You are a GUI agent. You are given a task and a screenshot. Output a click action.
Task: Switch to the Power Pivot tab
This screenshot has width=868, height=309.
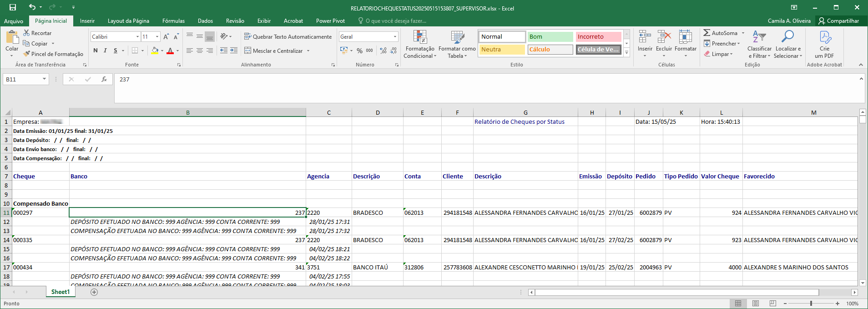click(330, 21)
